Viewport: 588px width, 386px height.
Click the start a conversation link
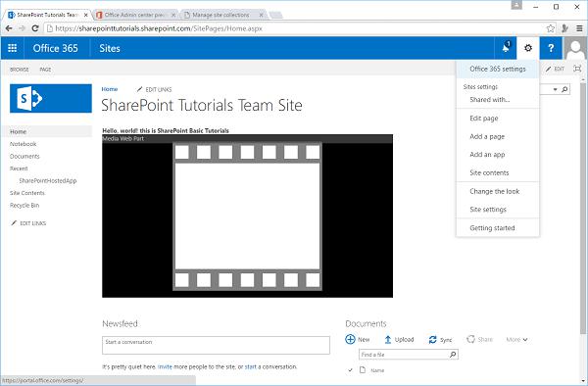click(x=251, y=366)
